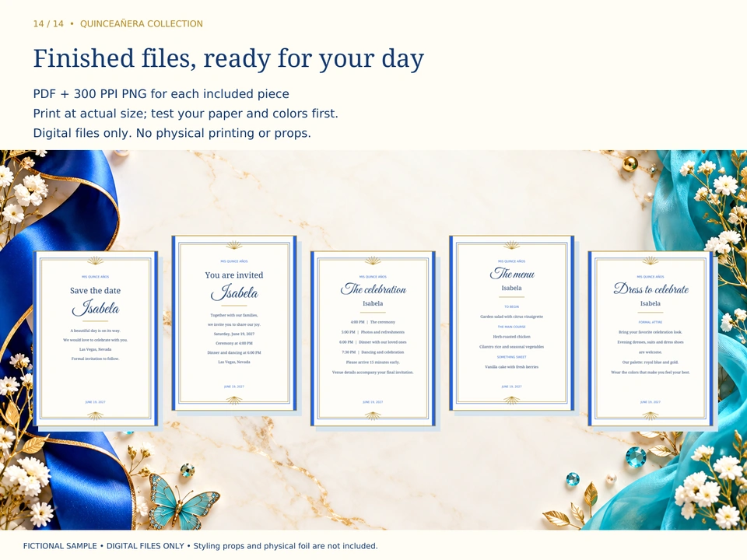Image resolution: width=747 pixels, height=560 pixels.
Task: Click 'Our palette: royal blue and gold.' on the dress card
Action: pyautogui.click(x=651, y=362)
